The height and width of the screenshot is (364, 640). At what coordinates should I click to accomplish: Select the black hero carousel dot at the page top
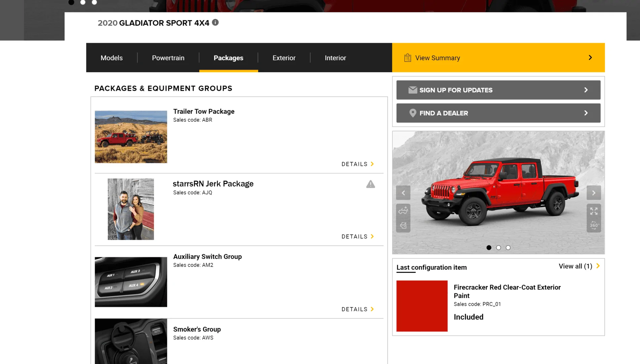pos(71,2)
